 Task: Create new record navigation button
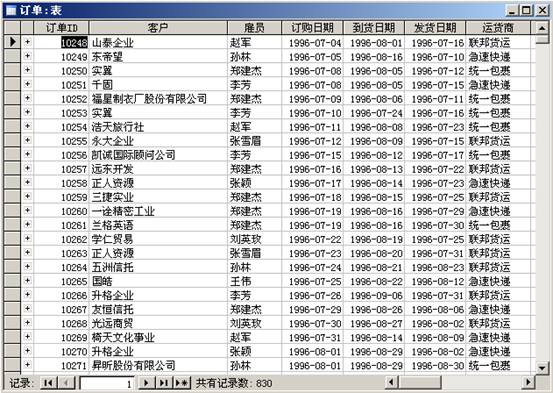tap(182, 382)
